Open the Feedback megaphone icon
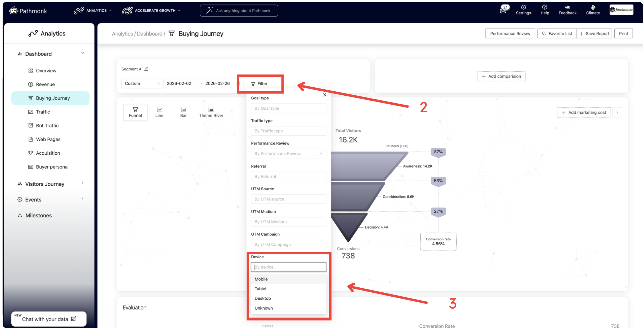 [x=567, y=7]
